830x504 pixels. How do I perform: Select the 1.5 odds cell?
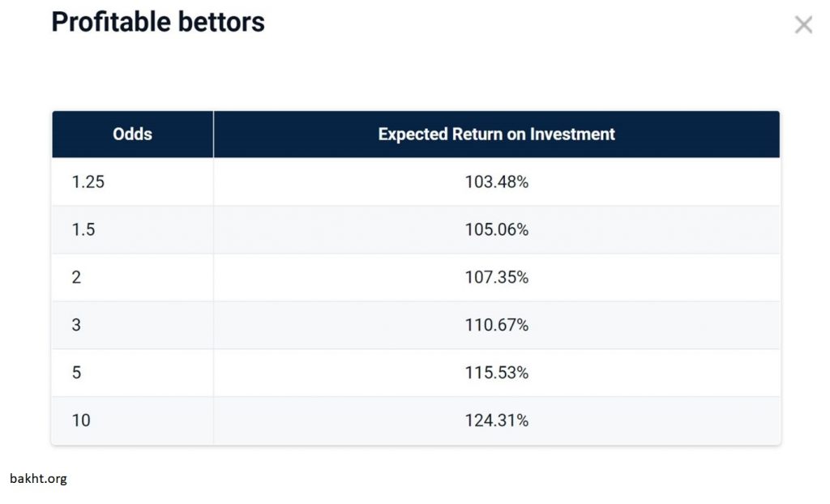pyautogui.click(x=83, y=230)
